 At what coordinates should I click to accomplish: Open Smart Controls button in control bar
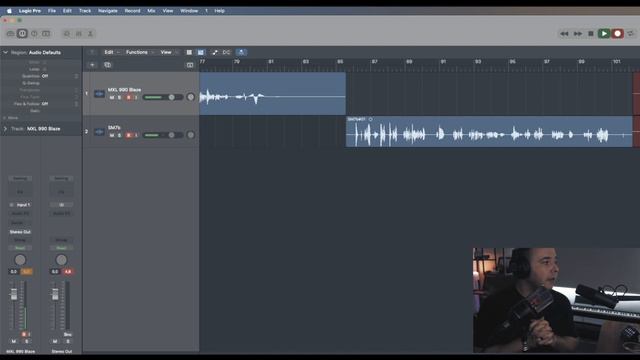point(67,33)
